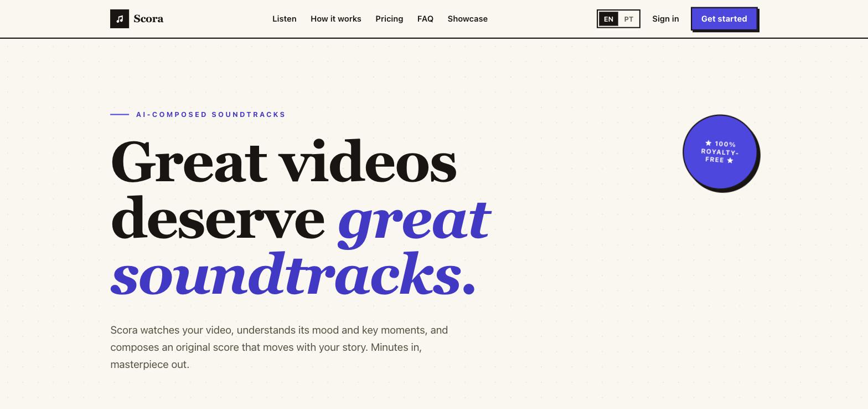Click the star icon after FREE in badge

coord(730,160)
